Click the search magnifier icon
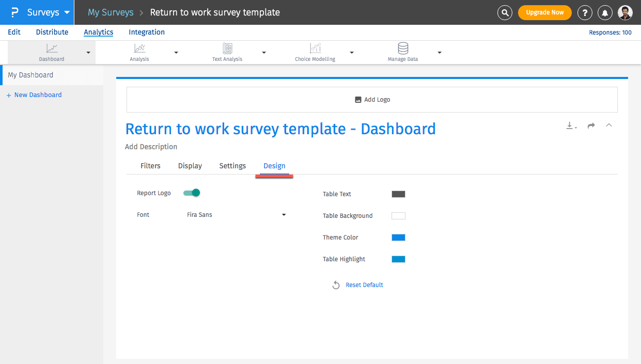The height and width of the screenshot is (364, 641). [x=504, y=12]
